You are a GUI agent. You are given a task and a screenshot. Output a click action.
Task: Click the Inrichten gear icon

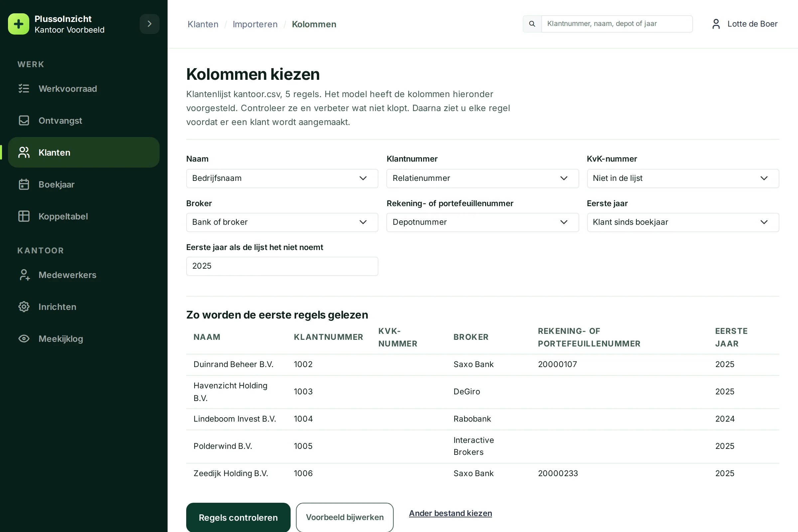24,307
